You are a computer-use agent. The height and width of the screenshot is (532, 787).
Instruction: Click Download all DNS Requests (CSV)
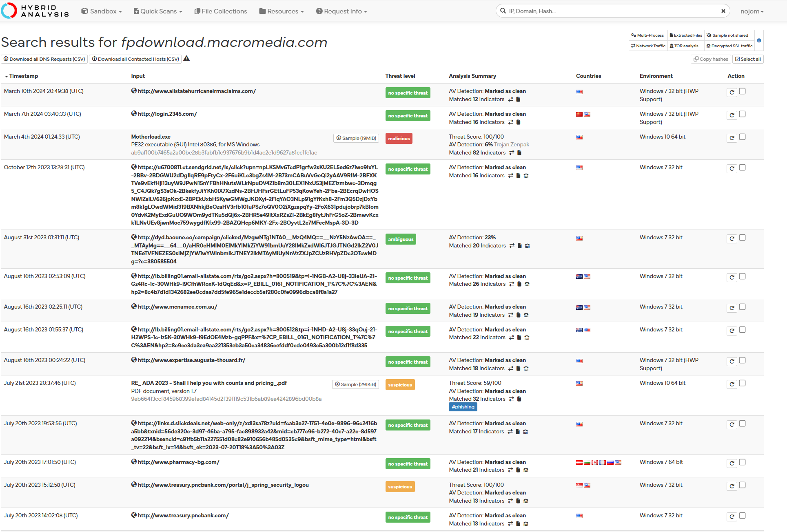[x=44, y=59]
